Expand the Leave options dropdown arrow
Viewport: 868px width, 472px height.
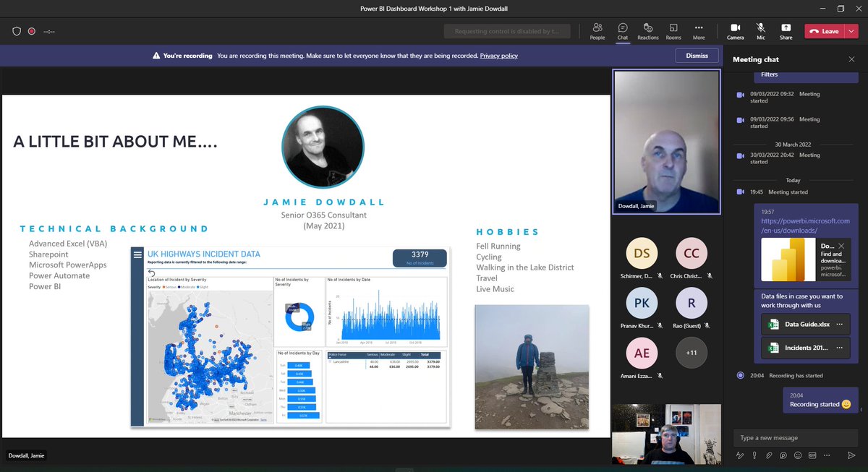tap(851, 31)
